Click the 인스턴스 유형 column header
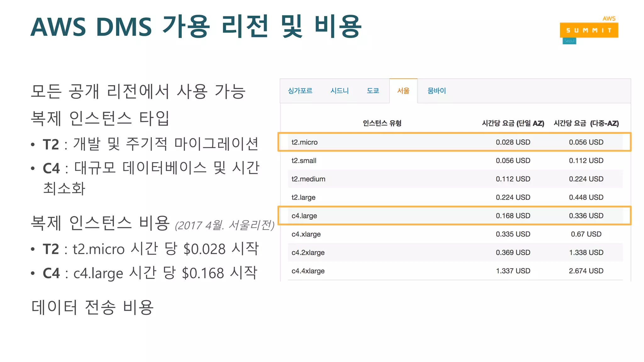The image size is (644, 362). coord(382,123)
